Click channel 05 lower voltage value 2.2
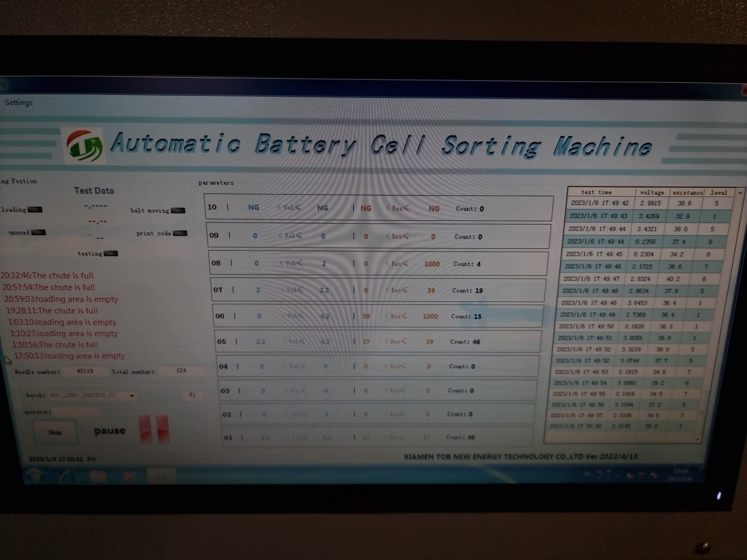The height and width of the screenshot is (560, 747). (x=261, y=341)
